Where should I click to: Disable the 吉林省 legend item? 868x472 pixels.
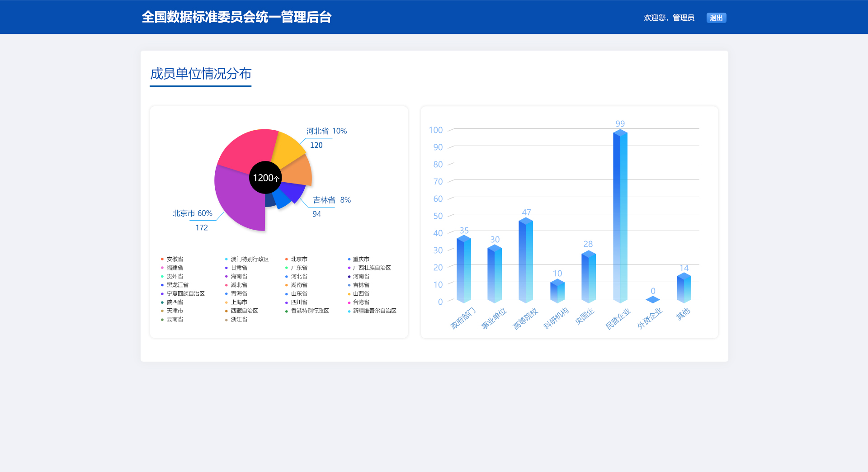tap(361, 285)
